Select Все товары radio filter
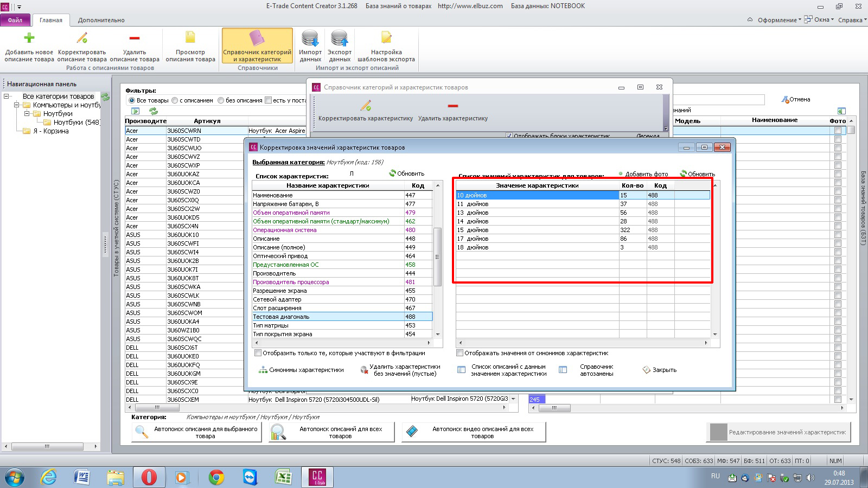The width and height of the screenshot is (868, 488). (132, 100)
